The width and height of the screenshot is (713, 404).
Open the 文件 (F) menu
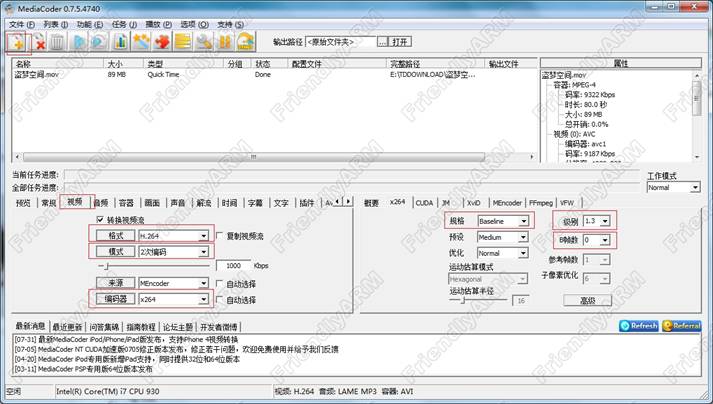click(22, 24)
